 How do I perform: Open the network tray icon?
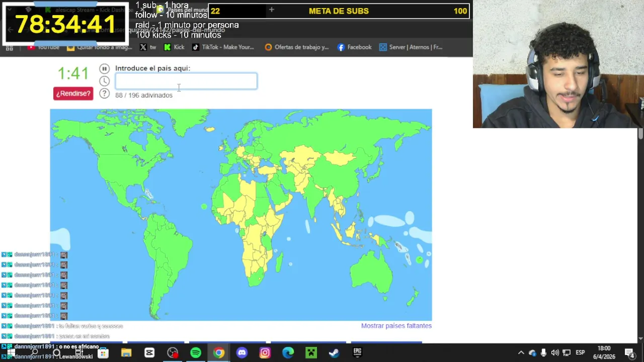coord(567,353)
